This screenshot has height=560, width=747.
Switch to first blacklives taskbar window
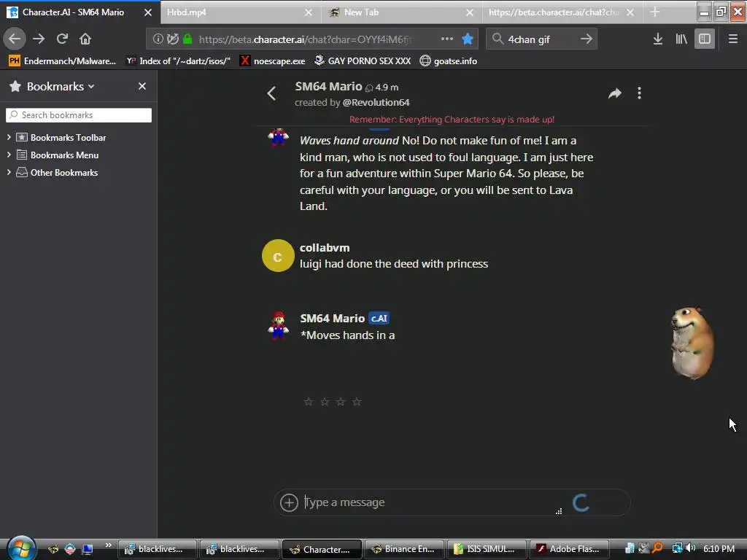[158, 549]
